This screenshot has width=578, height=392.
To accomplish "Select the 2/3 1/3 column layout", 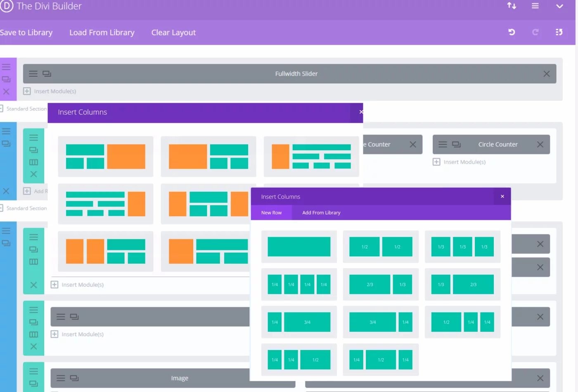I will point(381,284).
